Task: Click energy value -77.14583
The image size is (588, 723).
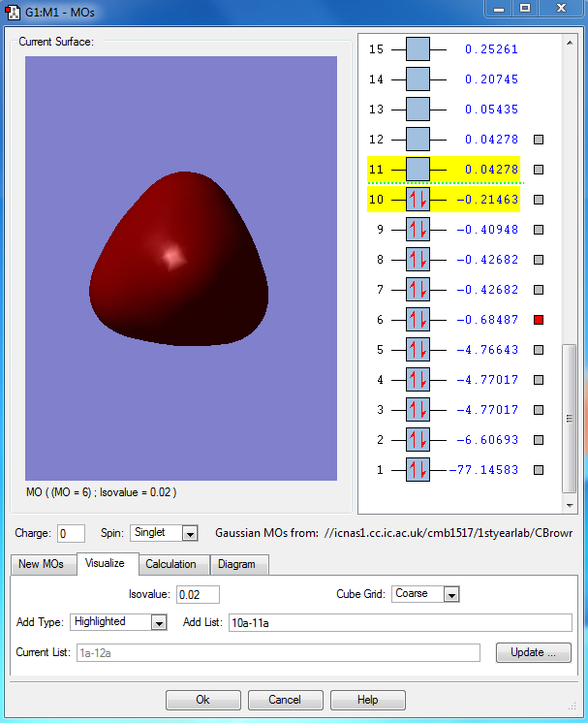Action: click(483, 470)
